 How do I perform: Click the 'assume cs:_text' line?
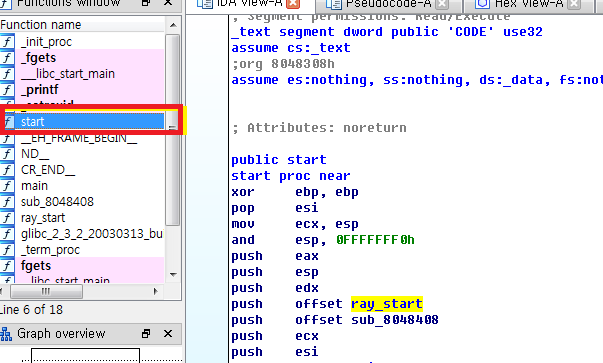[x=291, y=48]
